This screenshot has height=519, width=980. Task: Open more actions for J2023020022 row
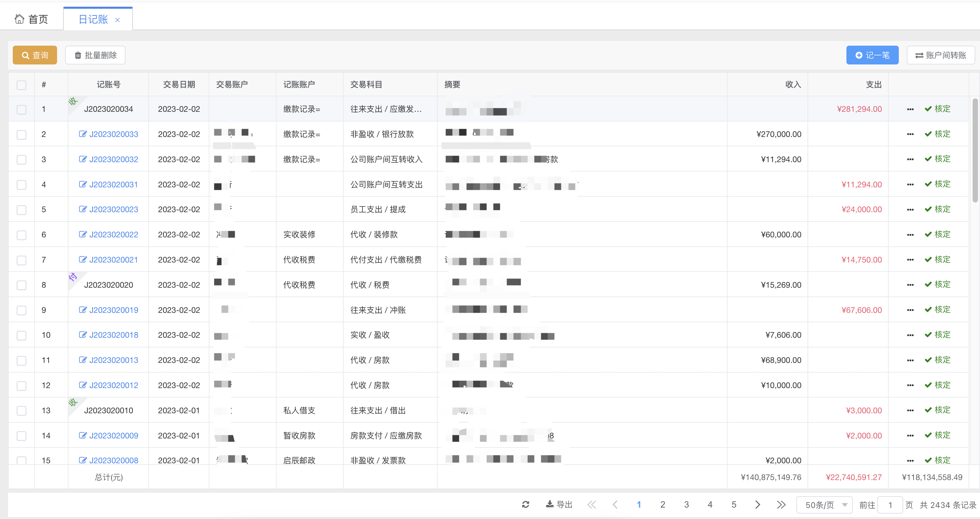[x=910, y=234]
